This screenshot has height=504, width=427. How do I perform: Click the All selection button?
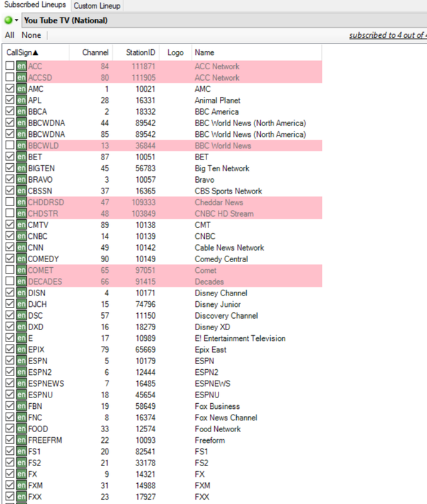[x=9, y=35]
